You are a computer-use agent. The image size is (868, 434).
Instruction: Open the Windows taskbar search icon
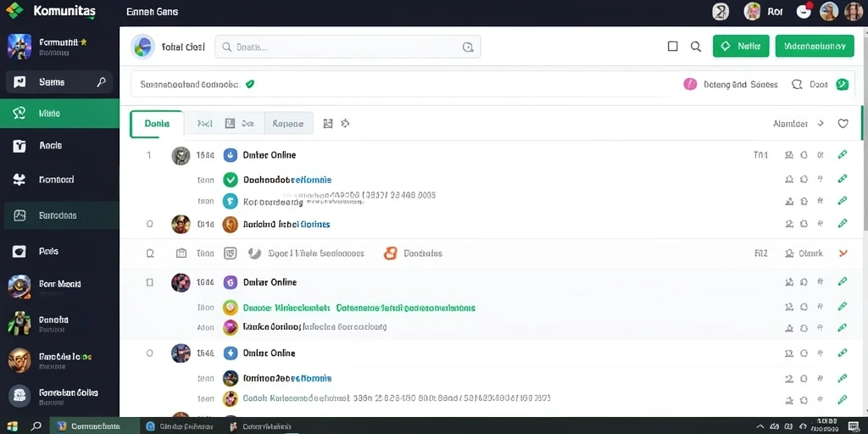[x=36, y=426]
